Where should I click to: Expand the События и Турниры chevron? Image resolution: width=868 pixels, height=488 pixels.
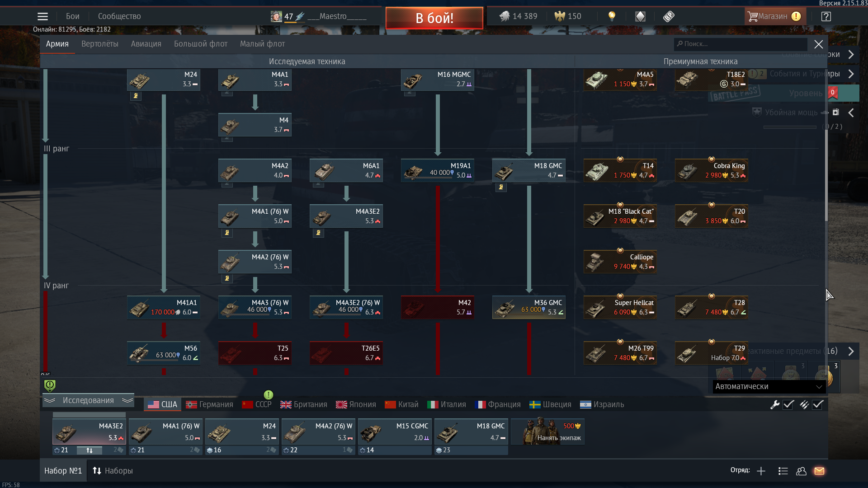coord(851,74)
